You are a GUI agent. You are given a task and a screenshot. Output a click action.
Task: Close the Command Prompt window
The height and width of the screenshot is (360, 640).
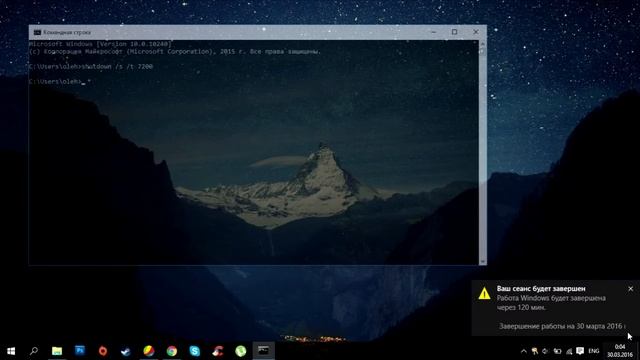(x=476, y=32)
